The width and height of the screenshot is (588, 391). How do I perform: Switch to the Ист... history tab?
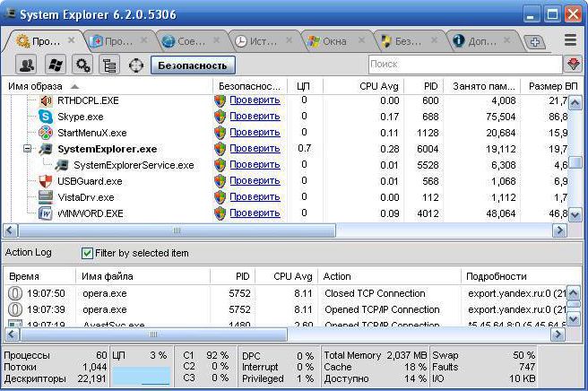(263, 41)
